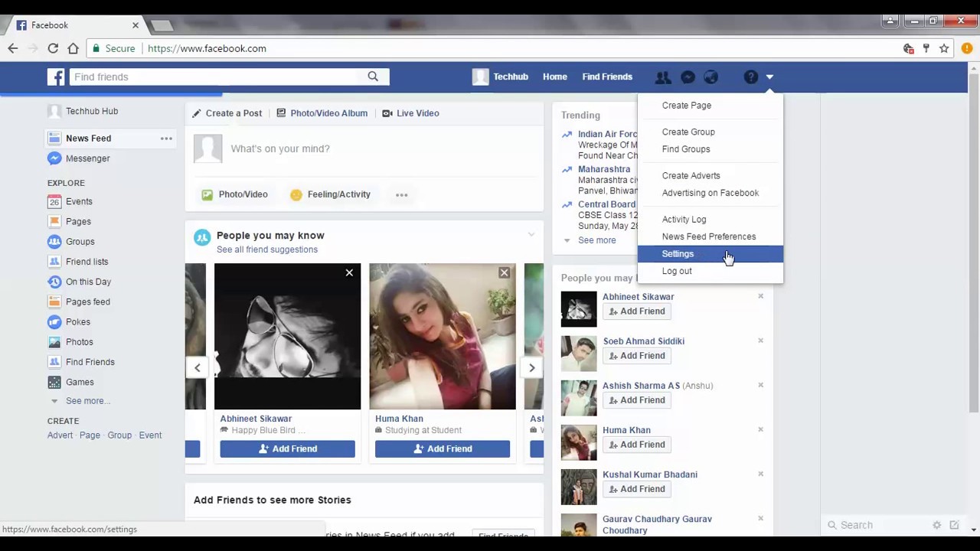Open the Quick Help question icon

751,77
